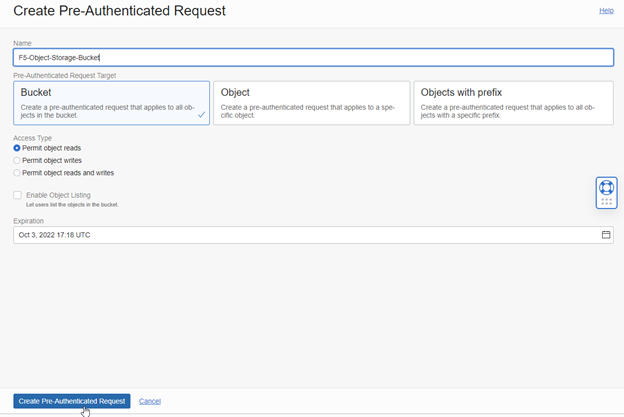
Task: Click the checkmark on the Bucket card
Action: [x=202, y=115]
